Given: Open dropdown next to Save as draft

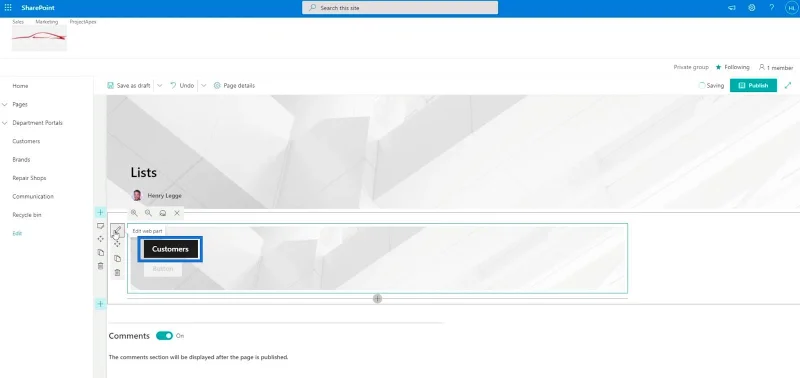Looking at the screenshot, I should coord(160,86).
